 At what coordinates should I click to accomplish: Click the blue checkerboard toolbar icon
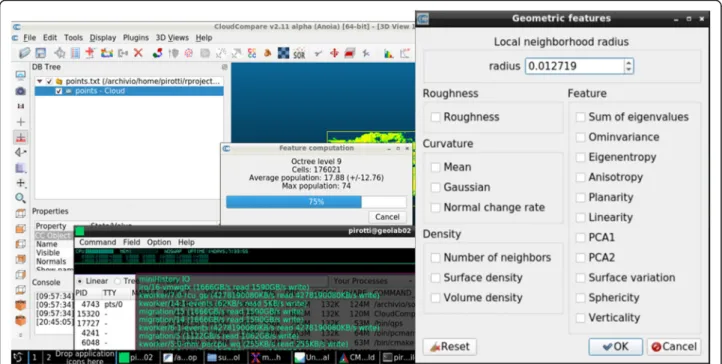click(x=284, y=53)
